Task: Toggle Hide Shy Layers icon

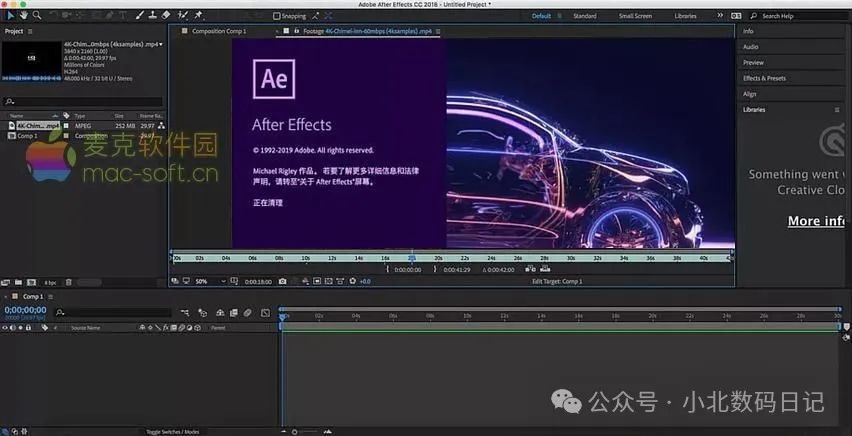Action: [x=220, y=313]
